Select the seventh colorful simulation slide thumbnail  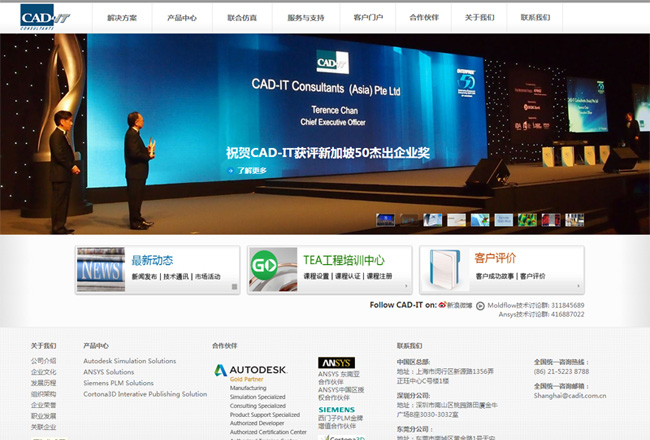point(527,220)
